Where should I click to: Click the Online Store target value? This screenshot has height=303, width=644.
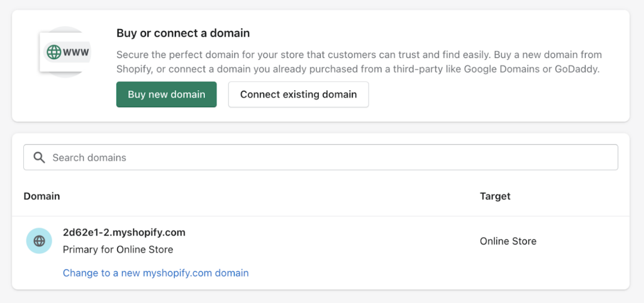tap(508, 241)
